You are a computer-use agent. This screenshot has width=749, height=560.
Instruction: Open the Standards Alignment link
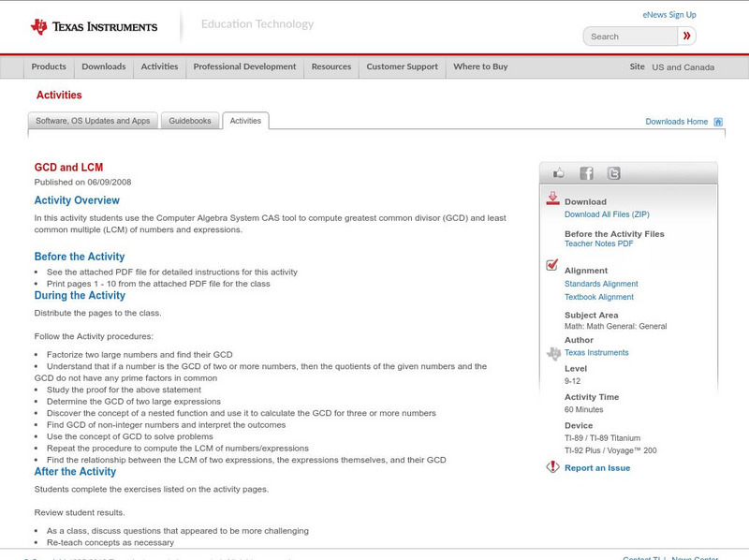tap(601, 284)
